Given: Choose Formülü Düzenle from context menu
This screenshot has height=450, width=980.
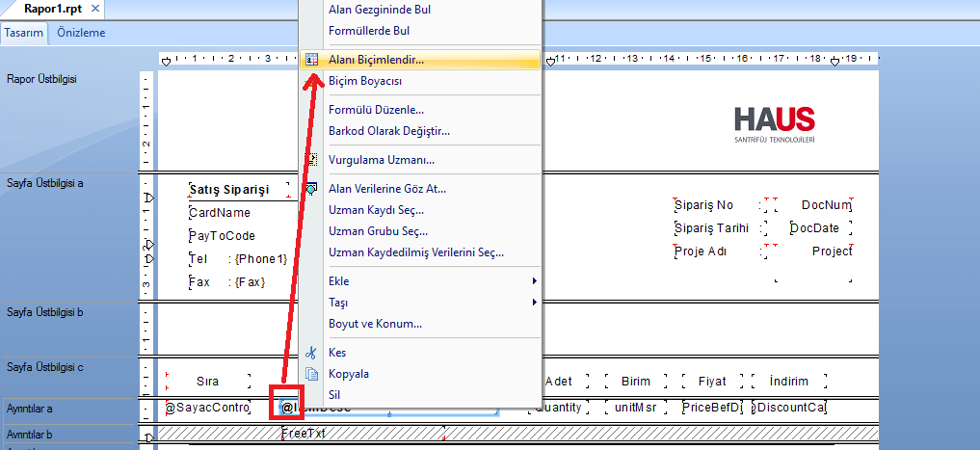Looking at the screenshot, I should 376,110.
